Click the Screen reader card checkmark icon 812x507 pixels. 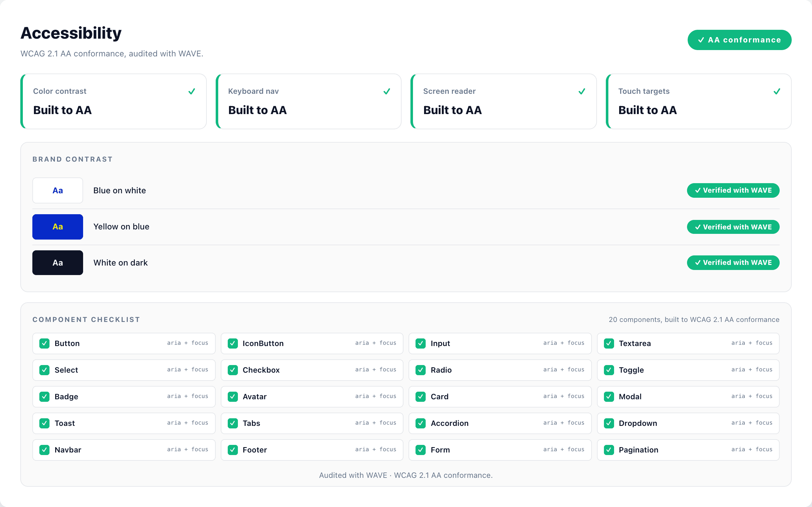pyautogui.click(x=582, y=91)
